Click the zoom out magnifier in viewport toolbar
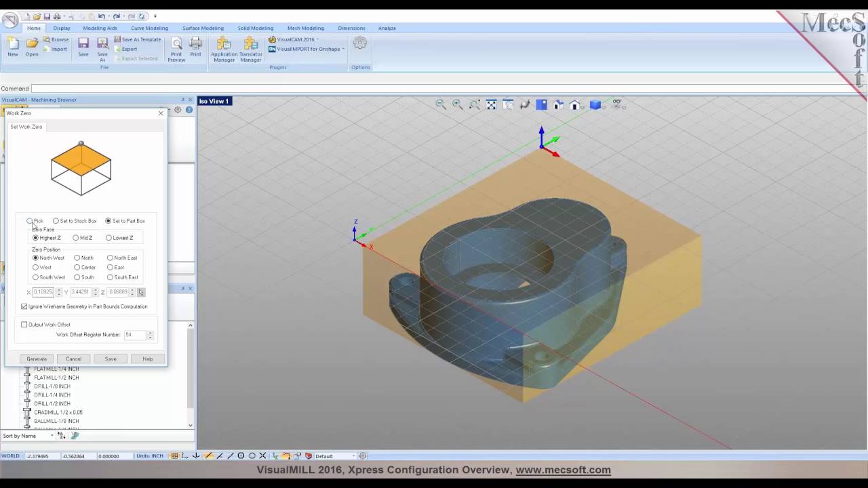 point(441,104)
